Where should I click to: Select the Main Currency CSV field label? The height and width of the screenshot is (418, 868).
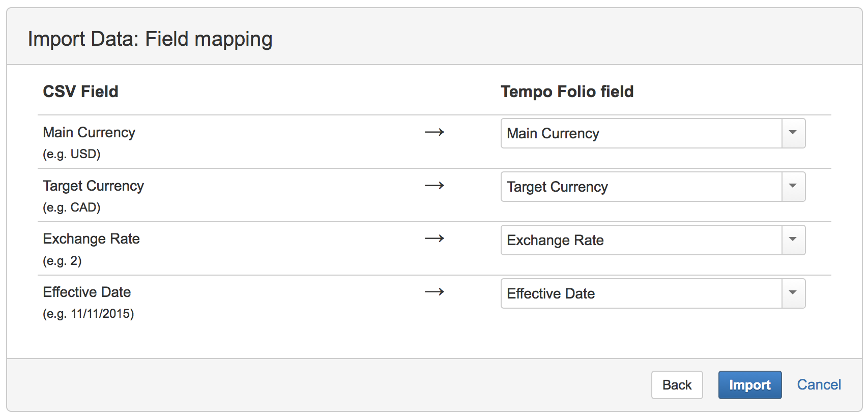point(89,133)
